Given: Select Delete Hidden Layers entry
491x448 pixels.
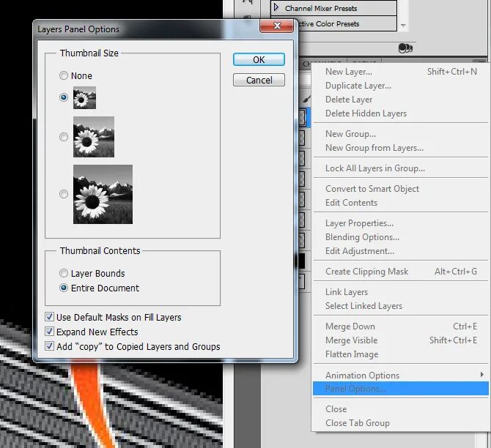Looking at the screenshot, I should [401, 113].
